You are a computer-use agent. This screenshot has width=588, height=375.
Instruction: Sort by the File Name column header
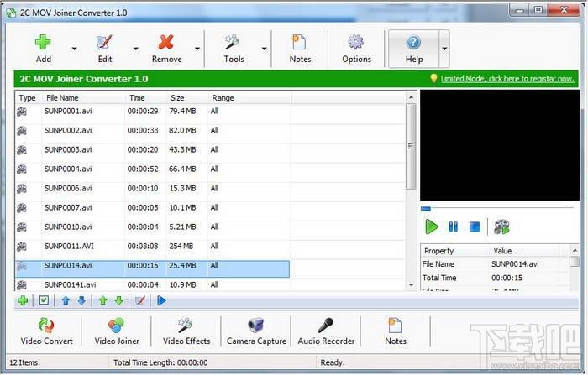click(83, 98)
